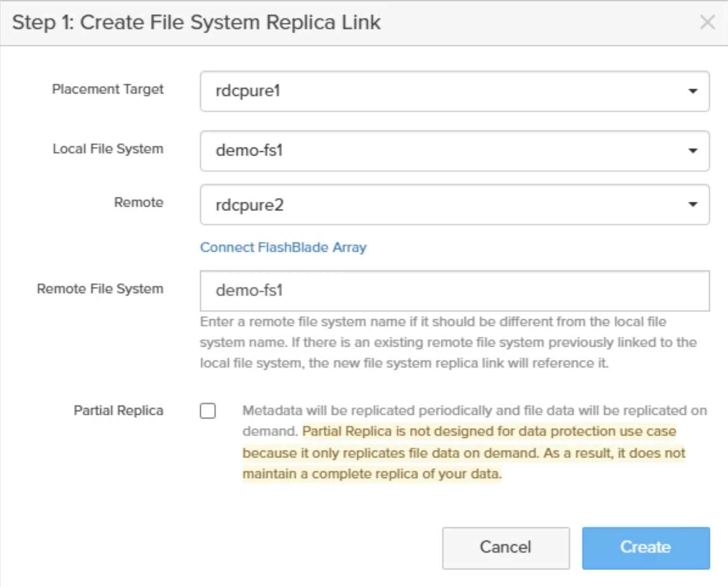Cancel the replica link creation

point(505,547)
